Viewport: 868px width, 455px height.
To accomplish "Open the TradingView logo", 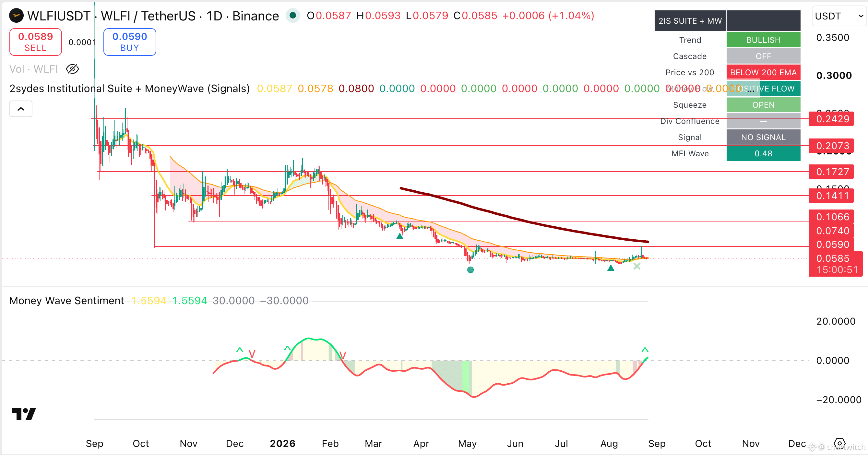I will coord(24,414).
